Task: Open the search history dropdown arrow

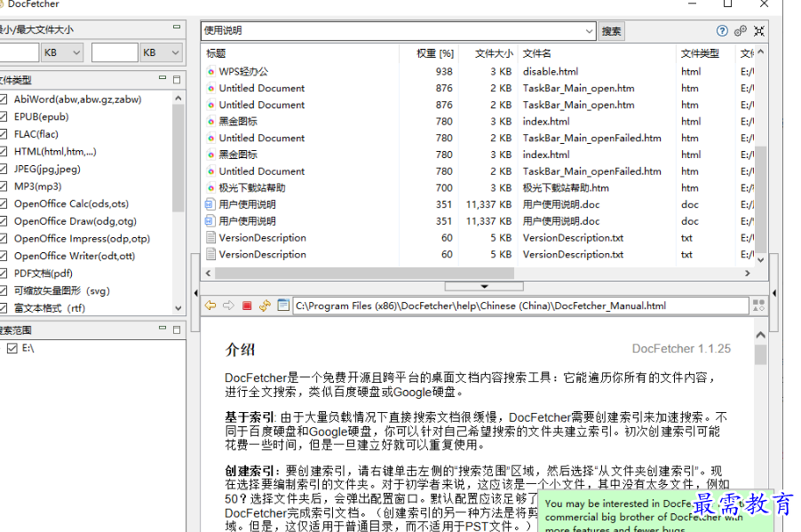Action: pyautogui.click(x=590, y=31)
